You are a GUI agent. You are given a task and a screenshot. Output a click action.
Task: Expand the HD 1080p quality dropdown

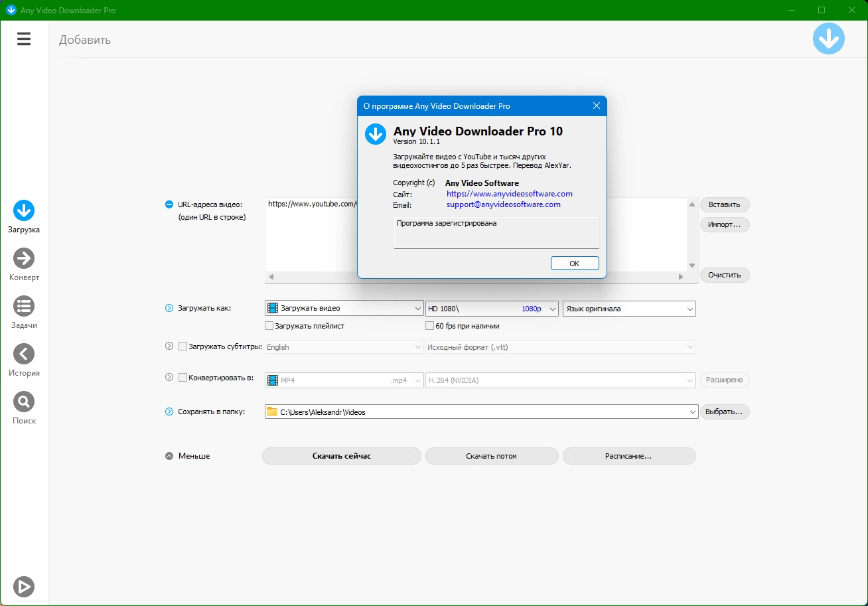point(492,309)
